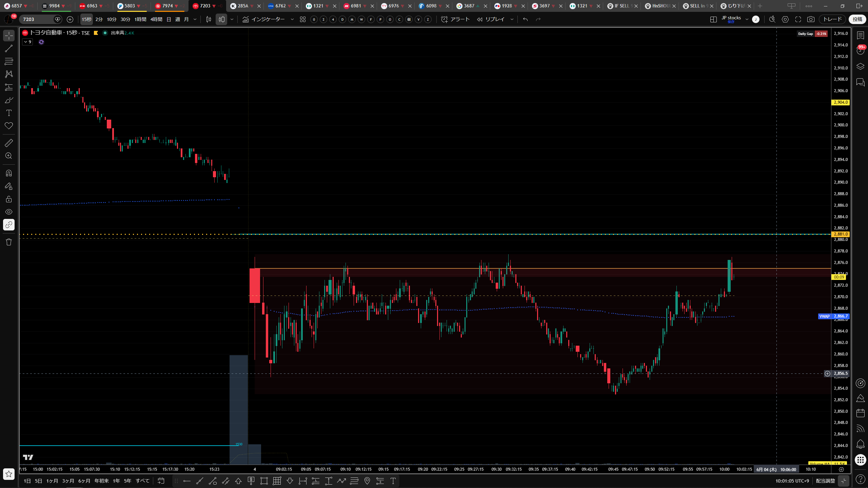Open the layout setup grid selector
The width and height of the screenshot is (868, 488).
(x=713, y=19)
